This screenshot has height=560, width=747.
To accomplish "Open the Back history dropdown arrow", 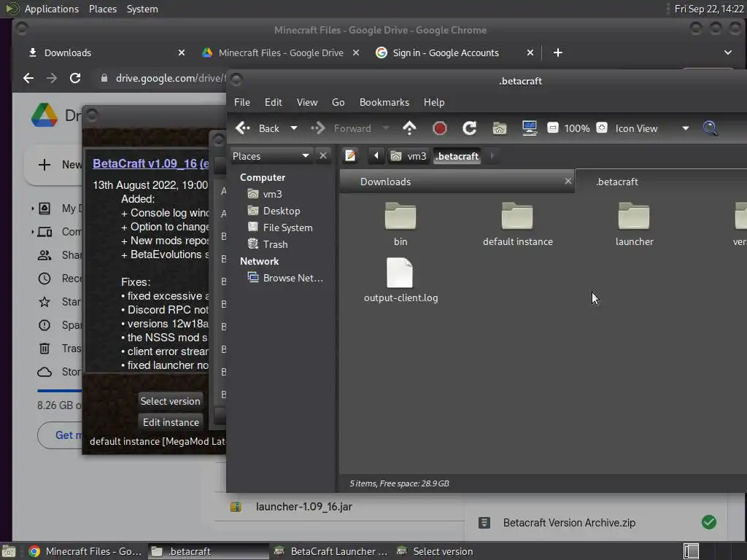I will tap(294, 128).
